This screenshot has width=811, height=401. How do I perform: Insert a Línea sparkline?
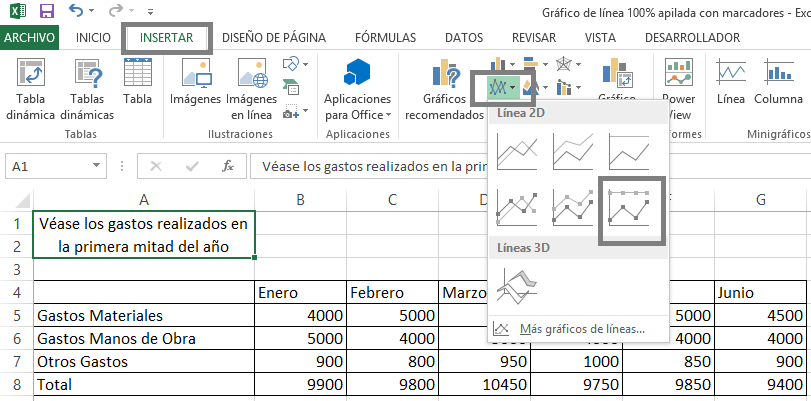(731, 85)
